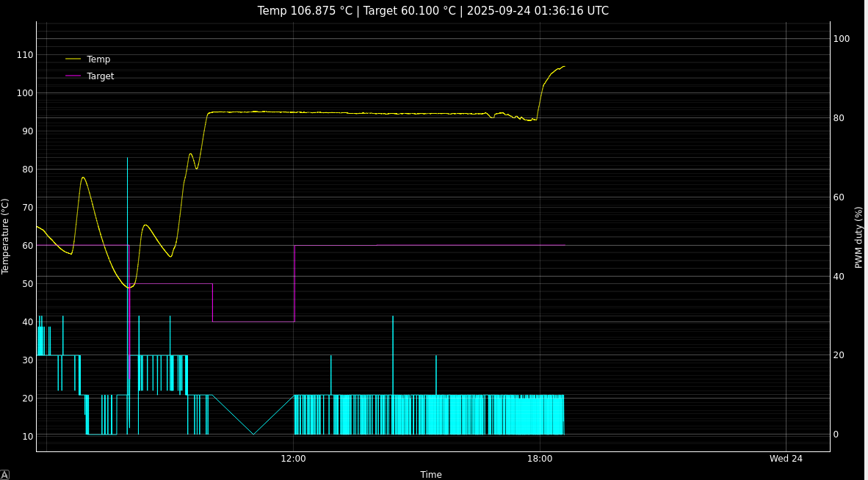The image size is (868, 480).
Task: Click the 110 temperature axis tick label
Action: click(x=24, y=54)
